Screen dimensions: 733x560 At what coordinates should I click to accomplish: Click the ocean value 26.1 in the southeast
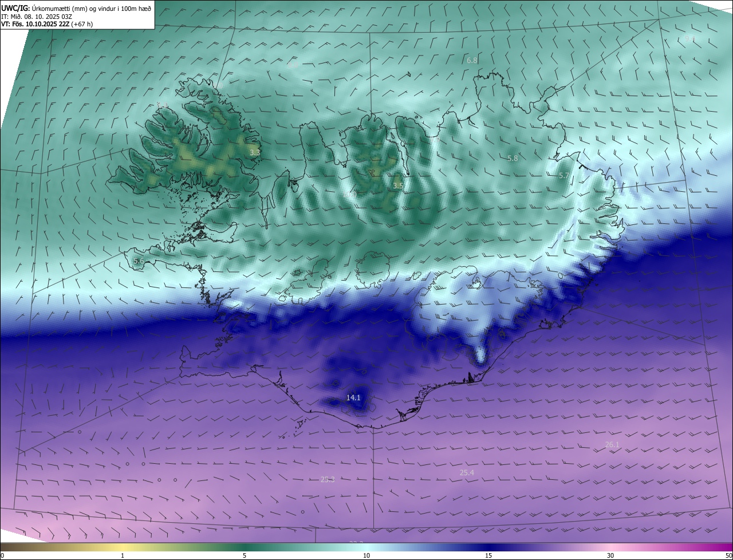(612, 444)
